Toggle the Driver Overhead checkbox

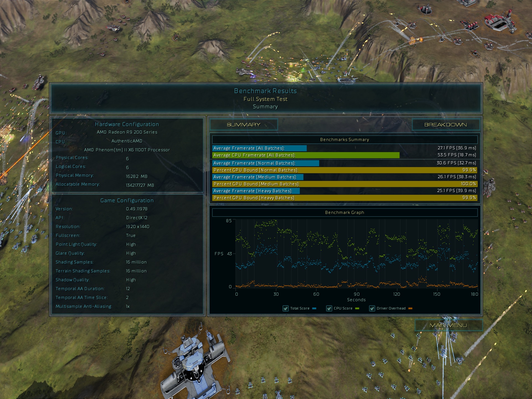click(372, 308)
